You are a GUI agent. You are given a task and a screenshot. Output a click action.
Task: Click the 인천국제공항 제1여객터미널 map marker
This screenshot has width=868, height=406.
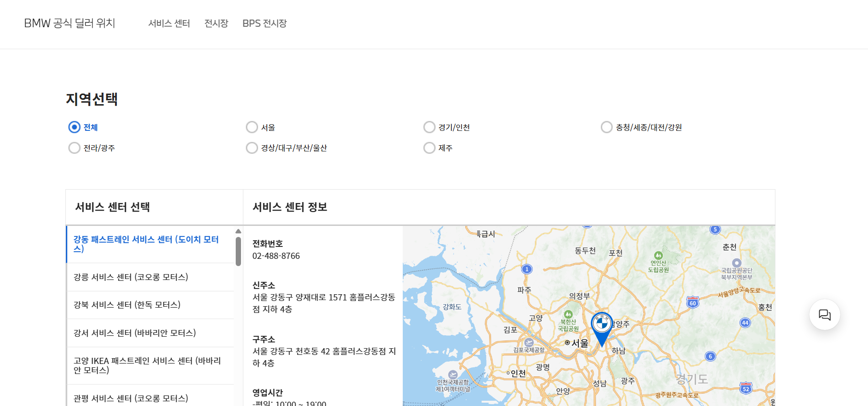click(x=453, y=374)
